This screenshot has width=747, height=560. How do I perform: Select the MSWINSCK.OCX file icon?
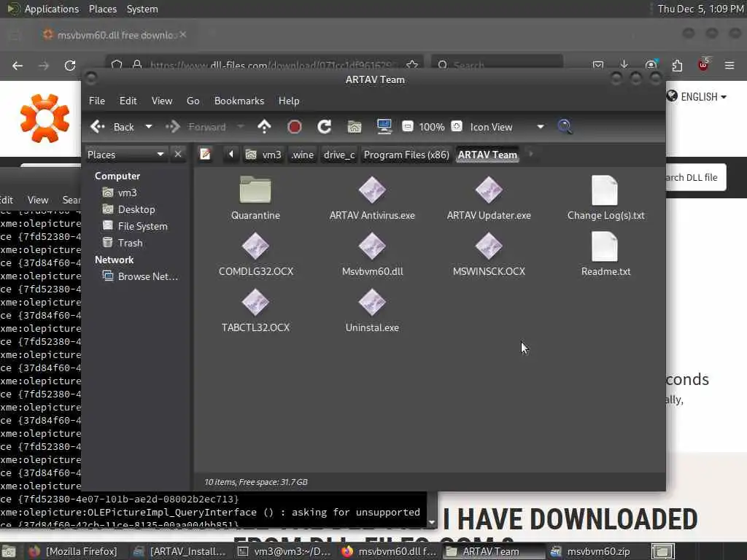coord(489,246)
